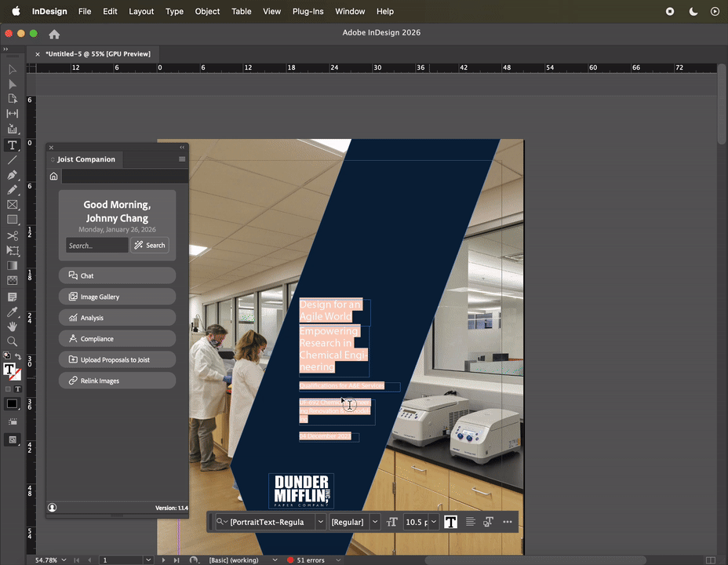Click the Search button in Joist panel
Screen dimensions: 728x565
(150, 245)
